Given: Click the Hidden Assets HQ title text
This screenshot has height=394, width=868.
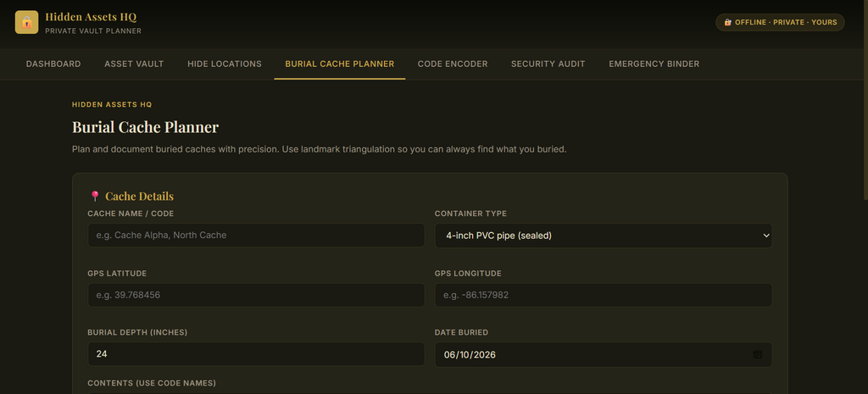Looking at the screenshot, I should coord(91,17).
